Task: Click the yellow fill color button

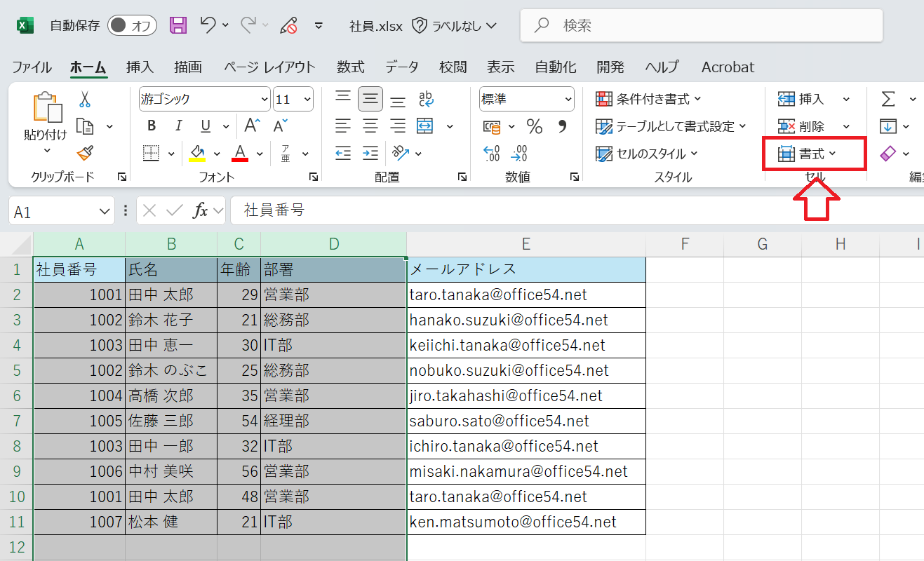Action: coord(197,153)
